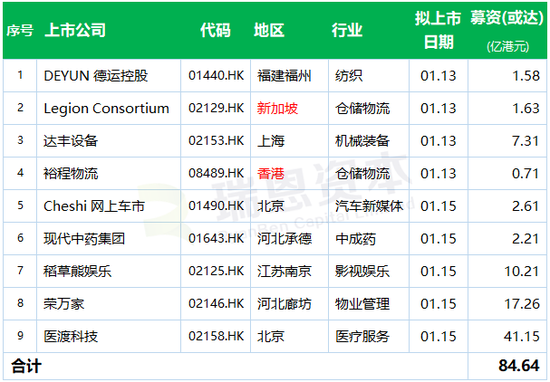The width and height of the screenshot is (550, 382).
Task: Click the 拟上市日期 column header
Action: coord(438,30)
